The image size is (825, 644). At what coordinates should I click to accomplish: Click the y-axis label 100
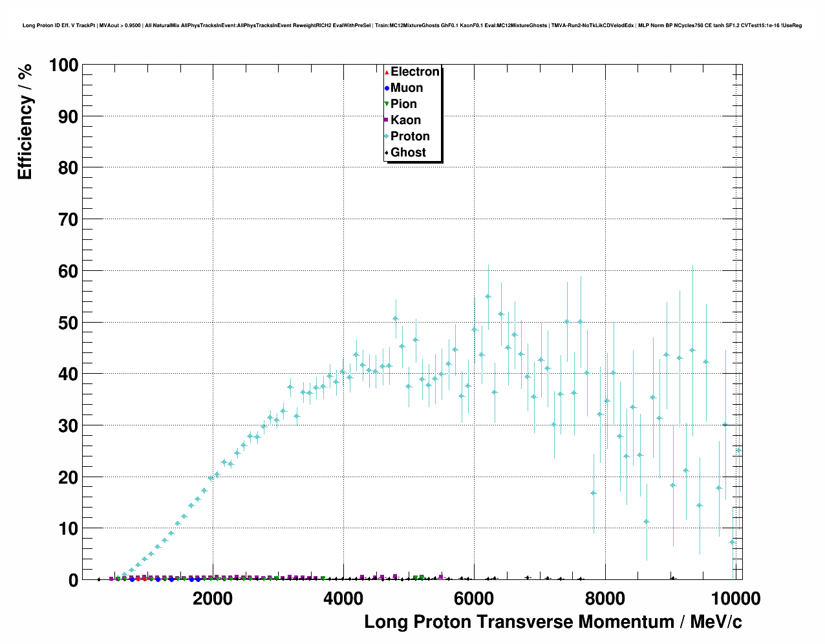(63, 65)
